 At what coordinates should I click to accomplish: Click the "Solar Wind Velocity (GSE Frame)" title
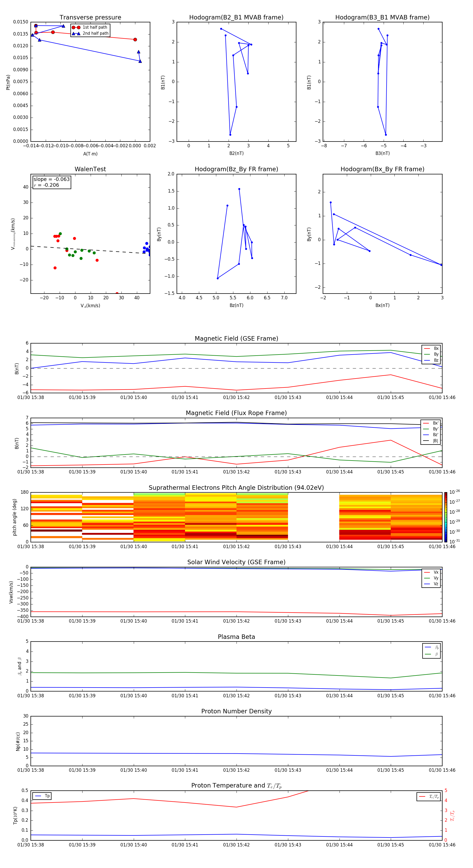tap(236, 562)
